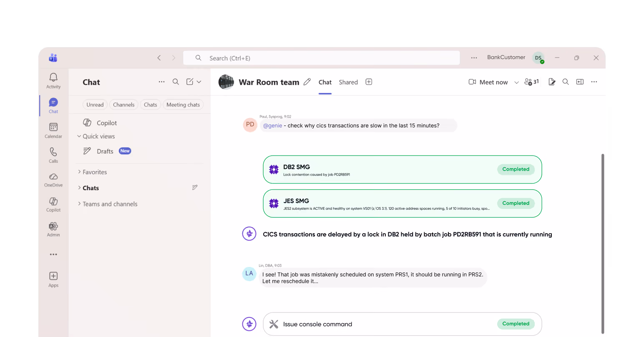Open the side pane icon in chat header
The image size is (644, 337).
tap(580, 82)
